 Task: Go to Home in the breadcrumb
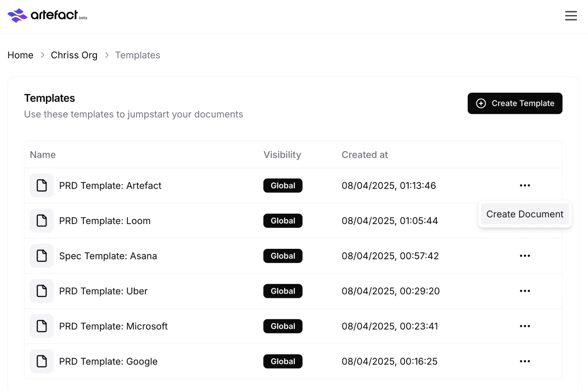click(x=20, y=55)
